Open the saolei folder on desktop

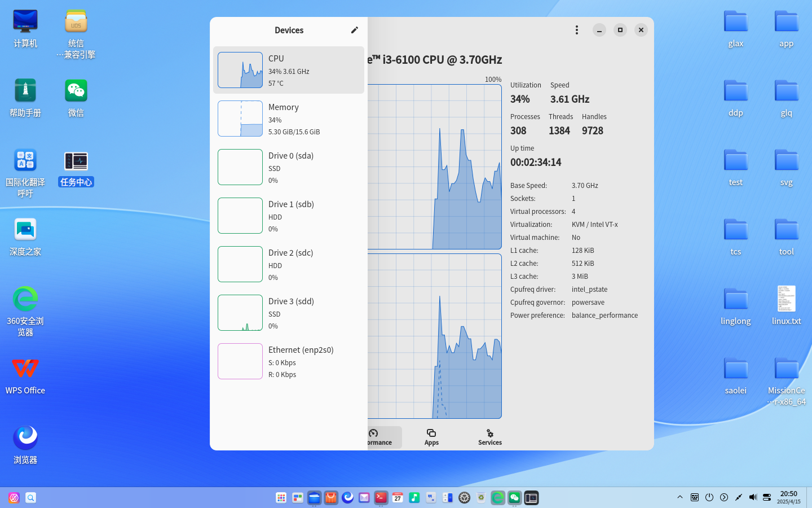pos(736,375)
